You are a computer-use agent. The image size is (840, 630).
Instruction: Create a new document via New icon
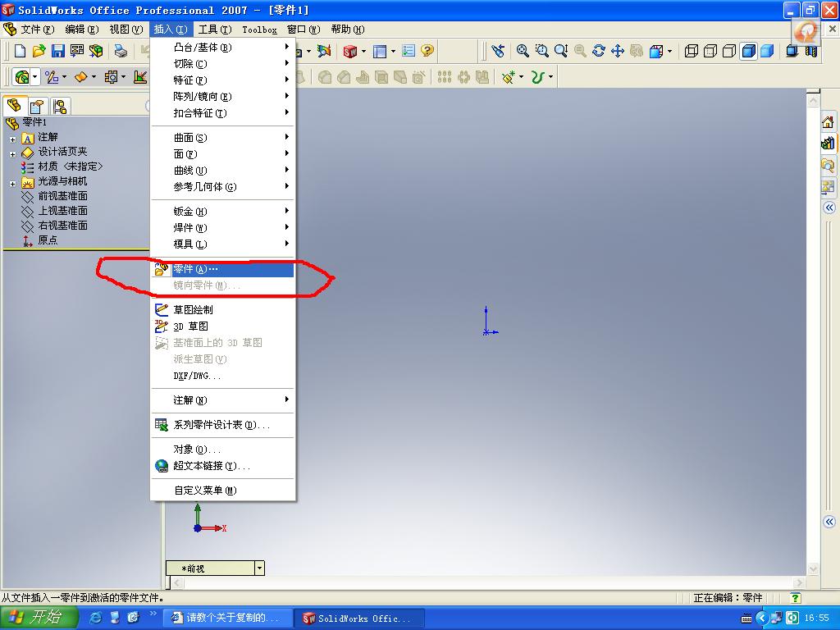coord(20,51)
